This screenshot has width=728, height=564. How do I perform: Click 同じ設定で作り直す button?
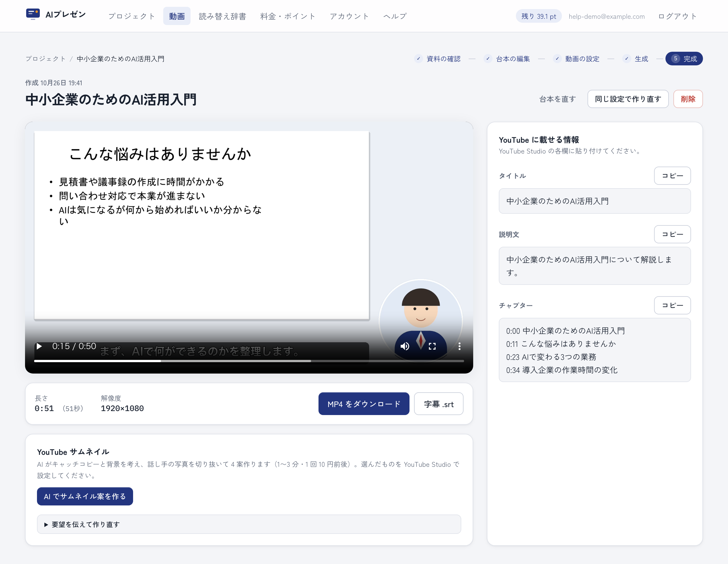[x=628, y=99]
